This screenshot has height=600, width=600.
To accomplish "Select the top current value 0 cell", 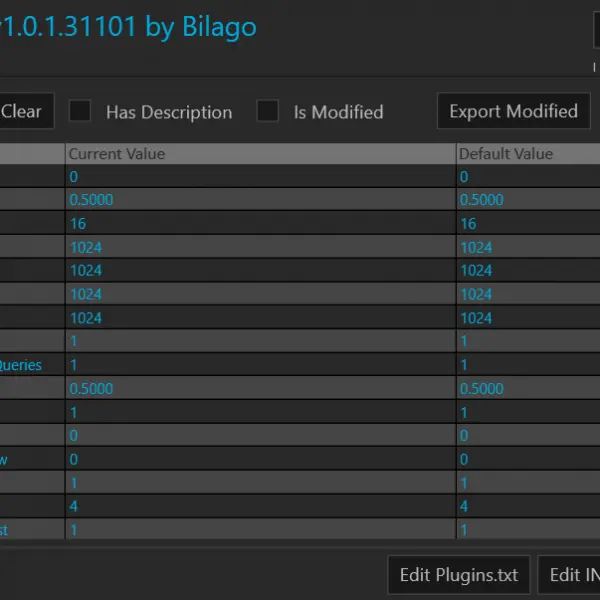I will click(x=261, y=176).
